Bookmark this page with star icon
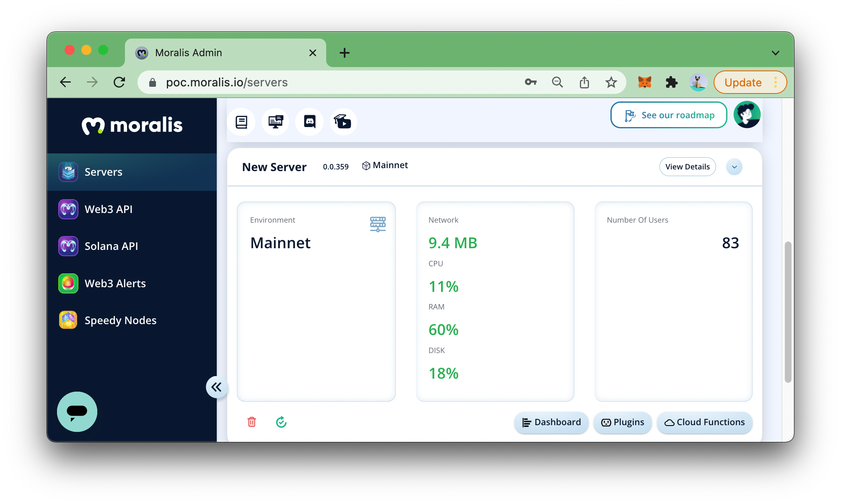841x504 pixels. [x=611, y=82]
